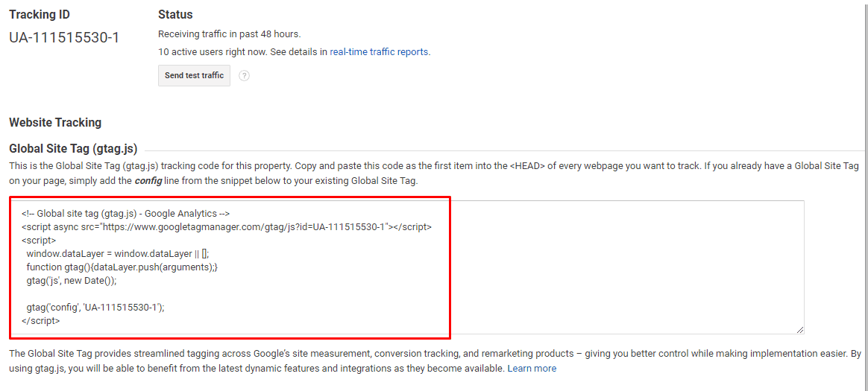Click the Receiving traffic in past 48 hours text
Image resolution: width=868 pixels, height=391 pixels.
coord(229,34)
